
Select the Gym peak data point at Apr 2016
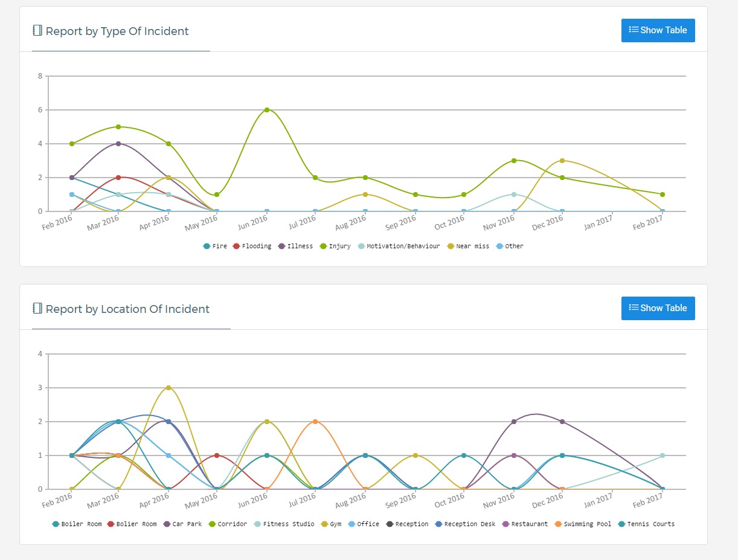pos(168,388)
